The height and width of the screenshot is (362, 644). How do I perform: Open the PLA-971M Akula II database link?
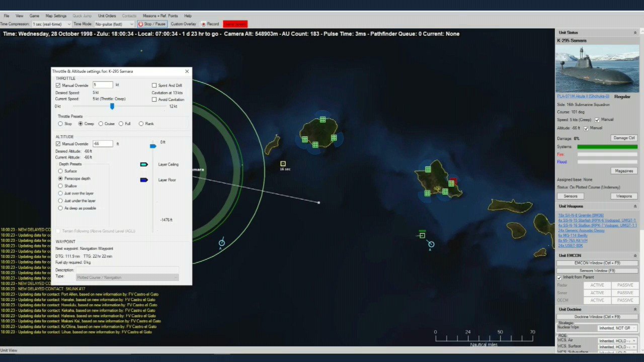[x=583, y=96]
